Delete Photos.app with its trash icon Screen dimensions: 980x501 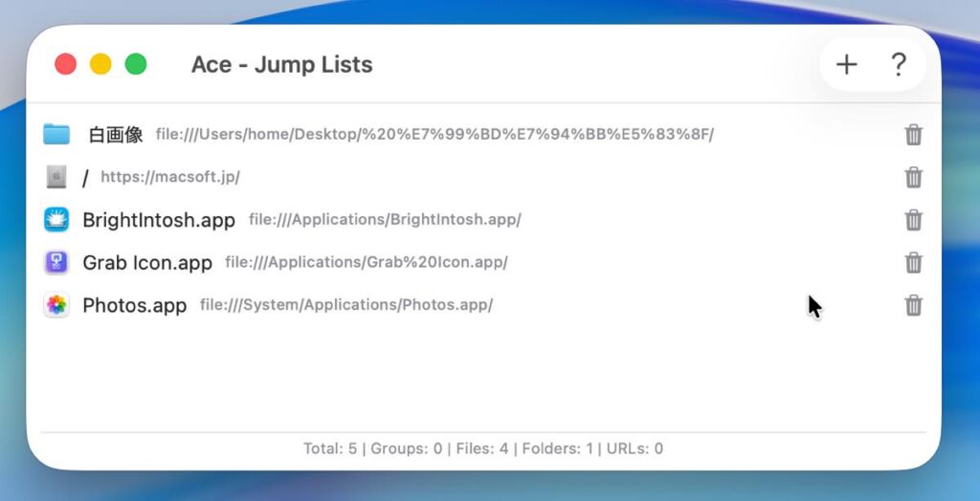(914, 306)
